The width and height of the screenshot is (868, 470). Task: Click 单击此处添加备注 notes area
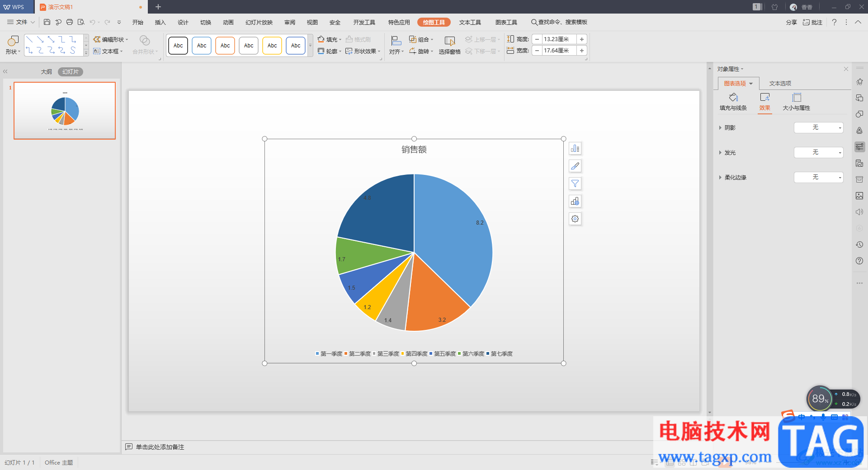tap(160, 447)
